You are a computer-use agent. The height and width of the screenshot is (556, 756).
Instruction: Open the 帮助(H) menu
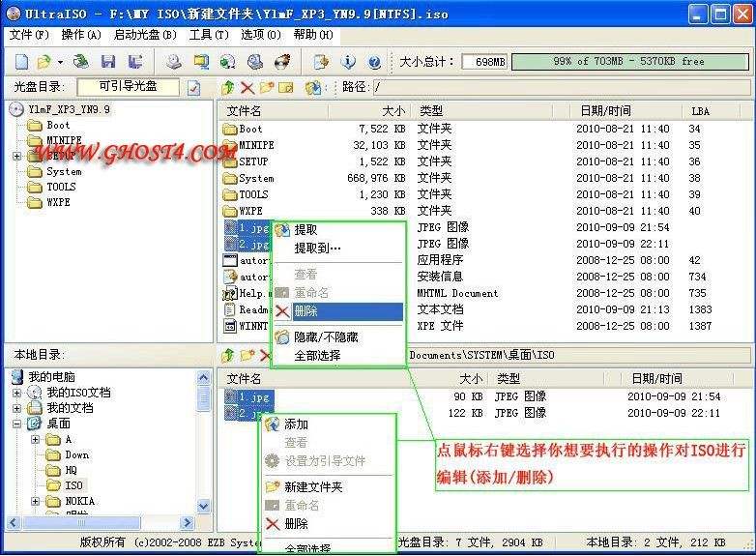(x=313, y=35)
